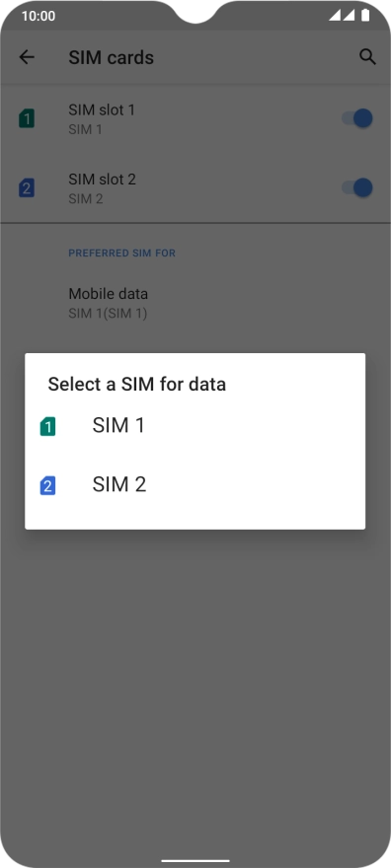
Task: Tap SIM slot 2 card icon
Action: click(x=27, y=188)
